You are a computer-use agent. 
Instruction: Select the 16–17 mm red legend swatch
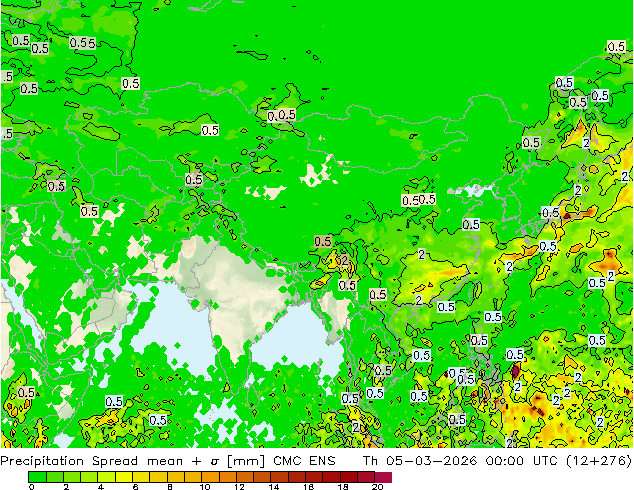pos(314,477)
